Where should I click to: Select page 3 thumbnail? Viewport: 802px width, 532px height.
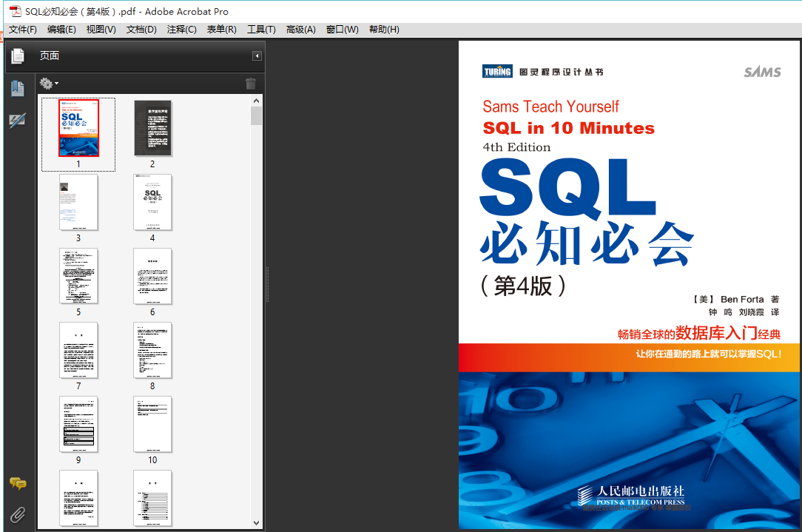coord(78,202)
